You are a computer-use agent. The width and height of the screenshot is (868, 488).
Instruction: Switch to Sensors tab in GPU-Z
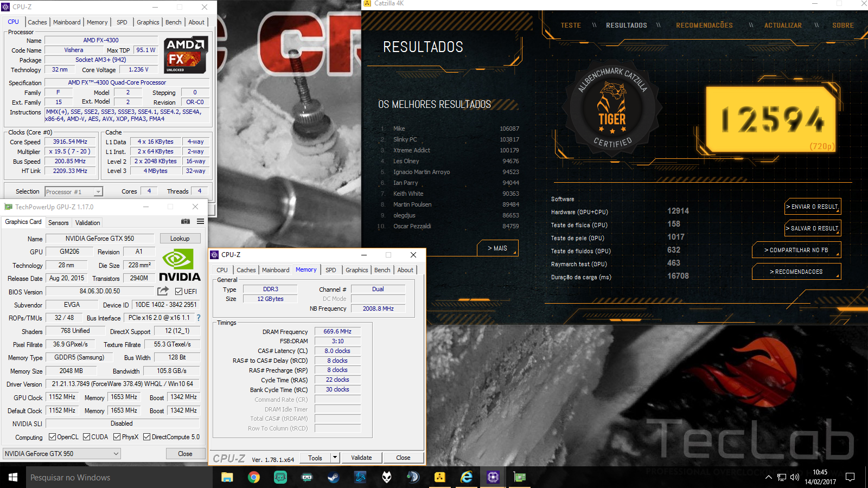click(x=58, y=222)
